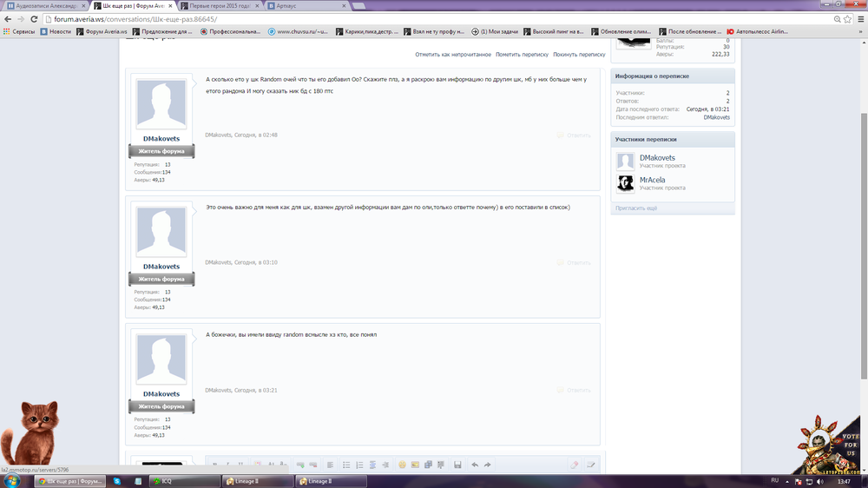Open MrAcela's avatar in participants list
The image size is (868, 488).
[x=625, y=183]
